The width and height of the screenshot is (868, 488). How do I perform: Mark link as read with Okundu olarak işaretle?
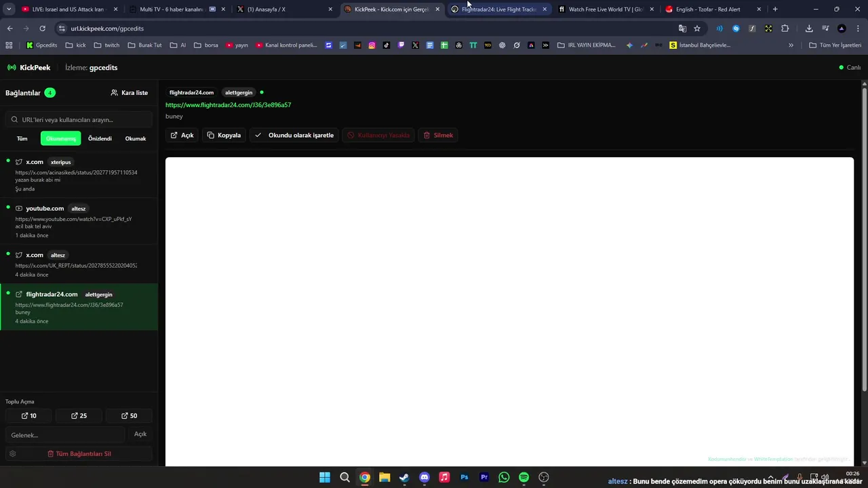294,135
